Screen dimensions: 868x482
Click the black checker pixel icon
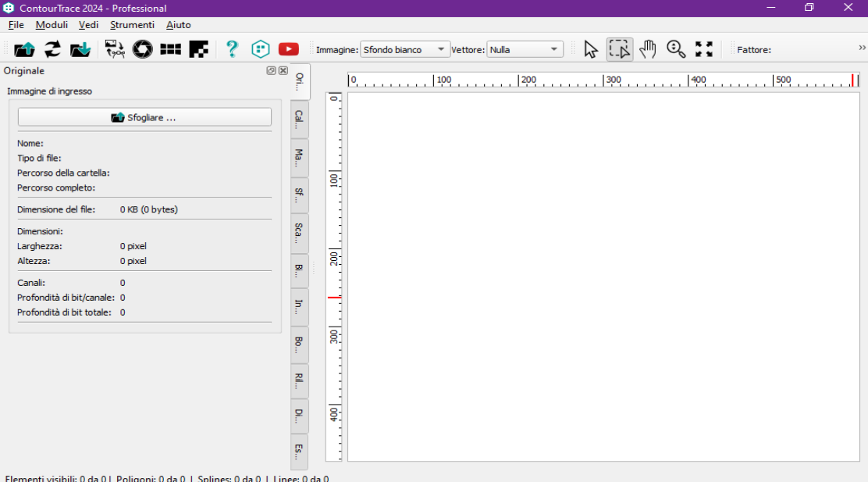[199, 49]
